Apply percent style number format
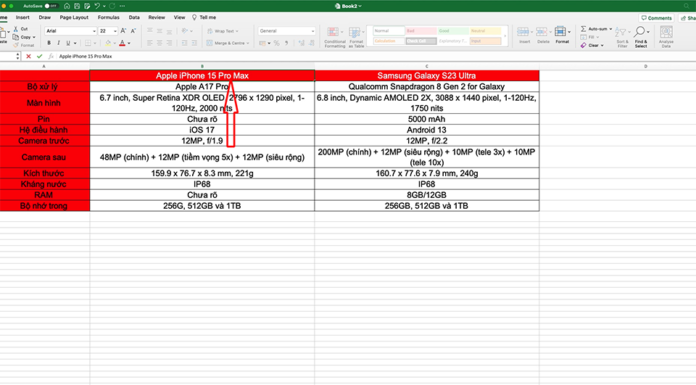The image size is (696, 385). 277,43
